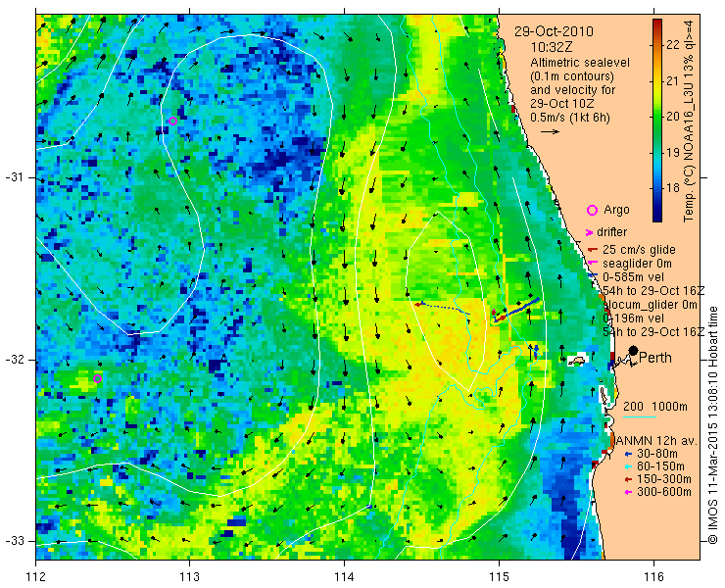Click the 22 label on the temperature scale

(673, 45)
